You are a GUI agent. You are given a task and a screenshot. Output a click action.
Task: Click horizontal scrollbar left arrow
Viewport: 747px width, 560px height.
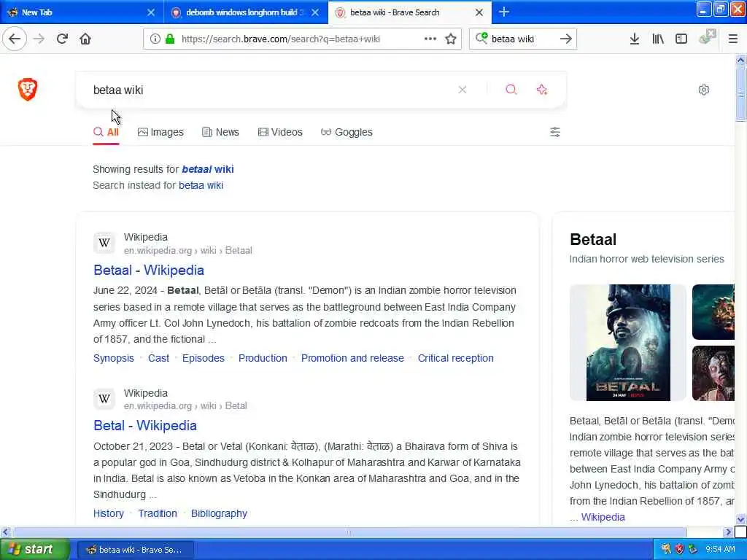(x=5, y=532)
